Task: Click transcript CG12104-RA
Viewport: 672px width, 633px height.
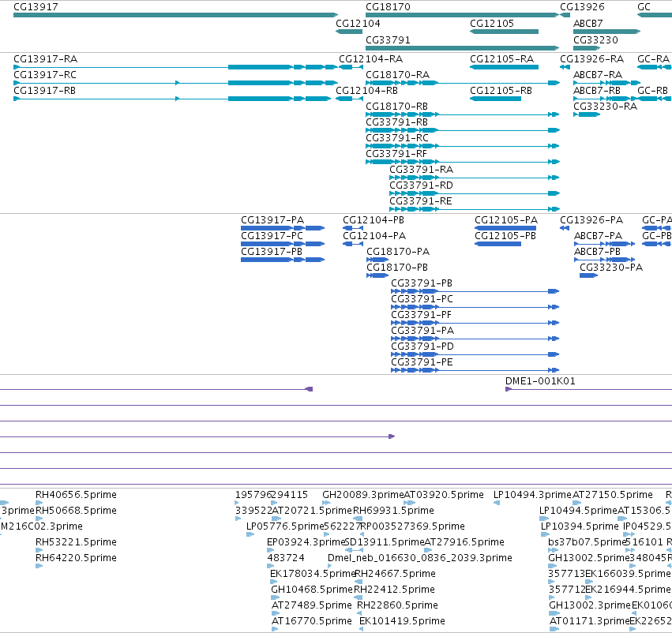Action: click(x=351, y=67)
